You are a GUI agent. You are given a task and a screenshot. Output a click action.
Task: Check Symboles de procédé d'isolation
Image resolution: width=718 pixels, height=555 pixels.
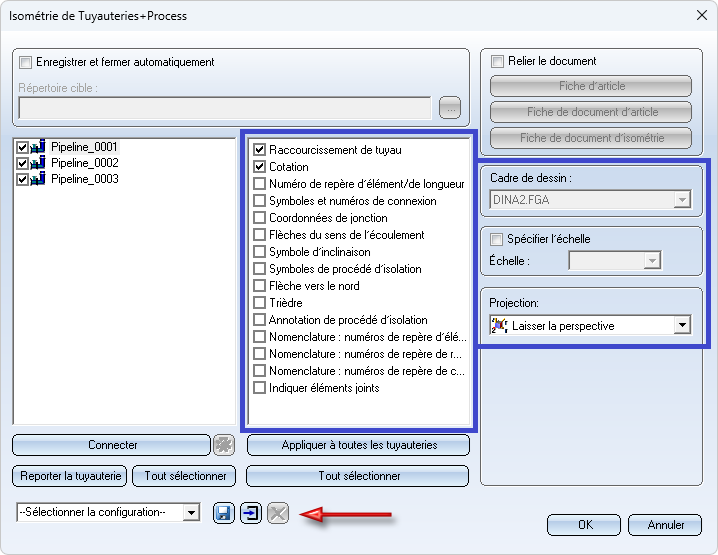(260, 268)
